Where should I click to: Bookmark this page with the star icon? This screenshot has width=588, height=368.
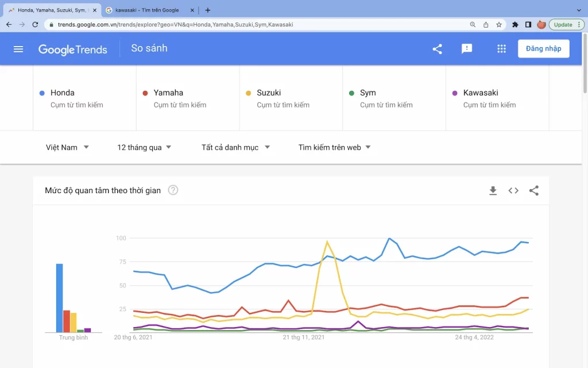coord(499,24)
